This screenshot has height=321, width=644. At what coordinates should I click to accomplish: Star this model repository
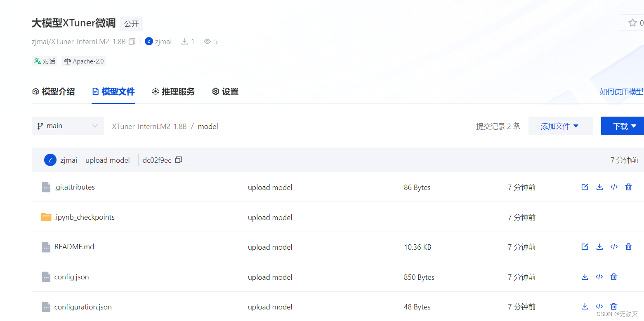tap(632, 23)
